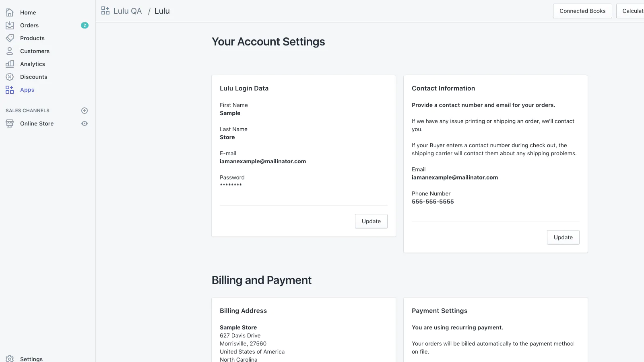644x362 pixels.
Task: Open the Analytics menu item
Action: coord(33,64)
